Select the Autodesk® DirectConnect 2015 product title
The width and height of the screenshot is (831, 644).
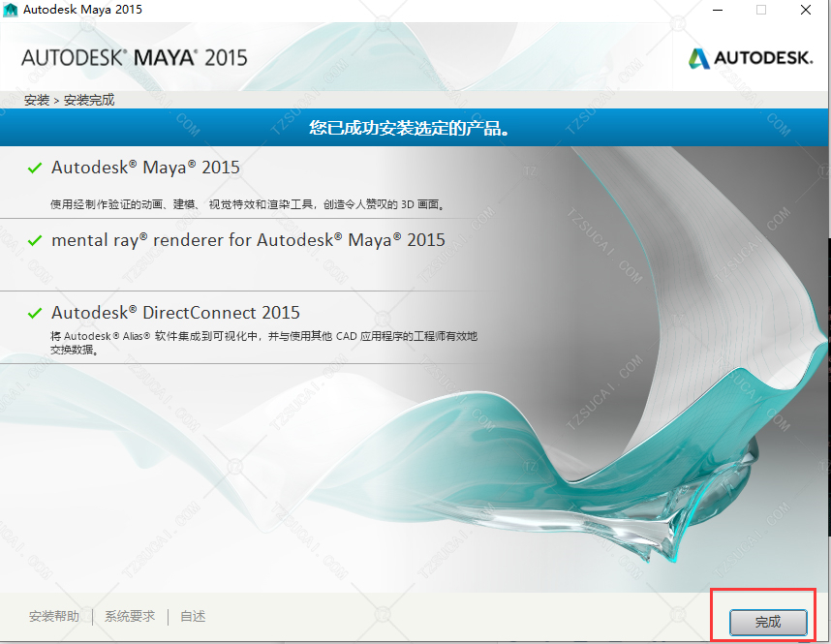175,313
